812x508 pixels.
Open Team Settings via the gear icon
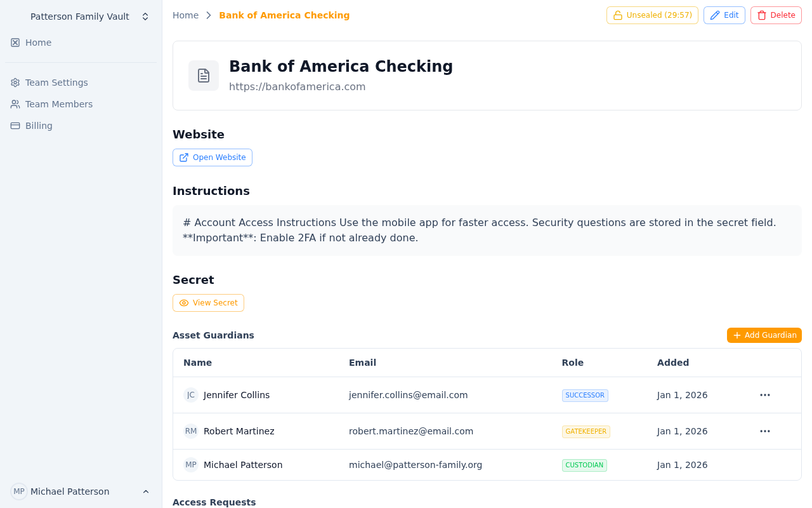[x=15, y=83]
